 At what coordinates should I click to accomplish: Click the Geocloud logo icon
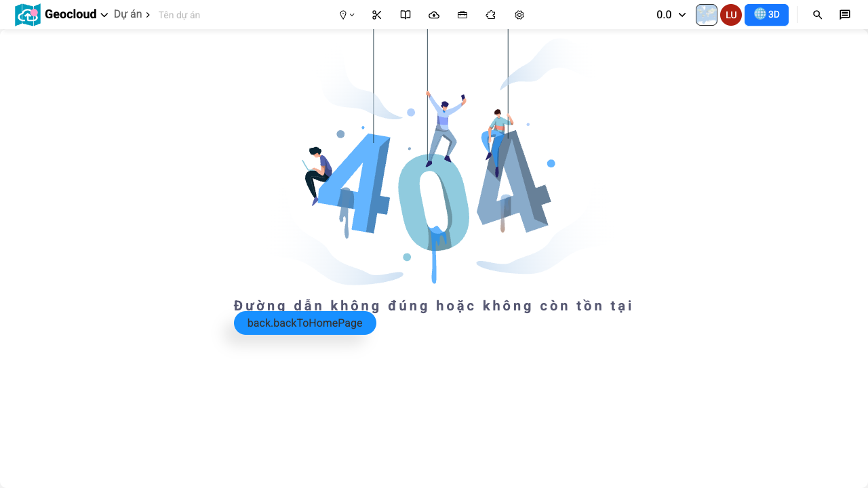coord(28,14)
